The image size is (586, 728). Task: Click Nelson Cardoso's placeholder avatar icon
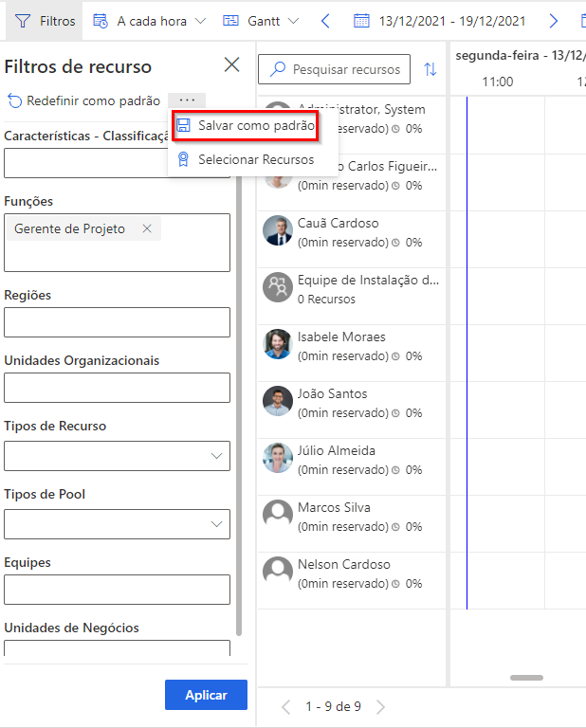click(x=278, y=572)
